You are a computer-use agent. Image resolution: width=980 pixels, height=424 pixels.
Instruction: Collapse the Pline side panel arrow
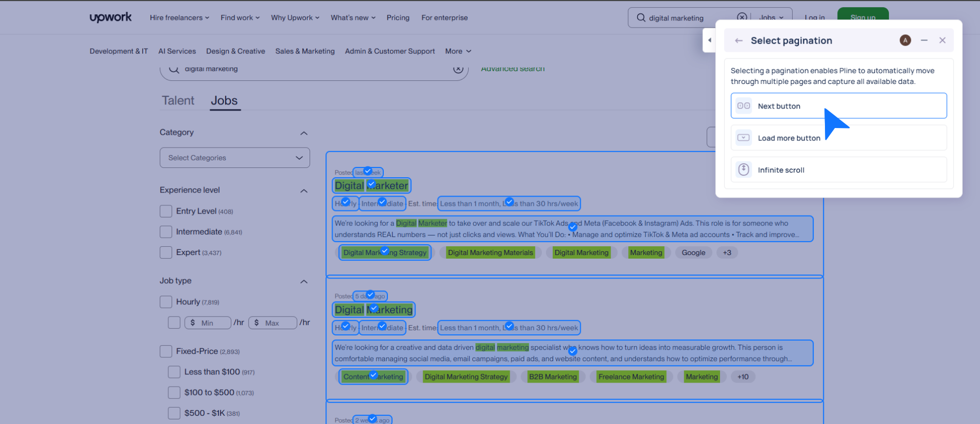point(709,40)
